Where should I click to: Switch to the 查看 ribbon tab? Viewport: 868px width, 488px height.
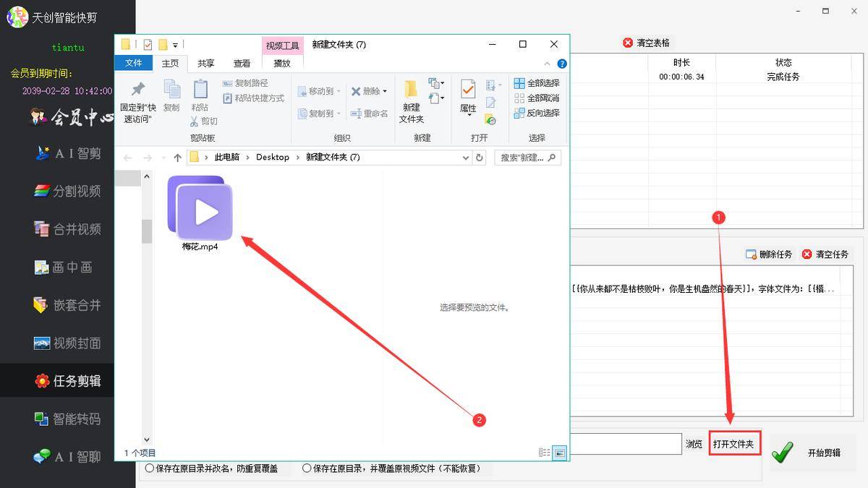pyautogui.click(x=242, y=63)
